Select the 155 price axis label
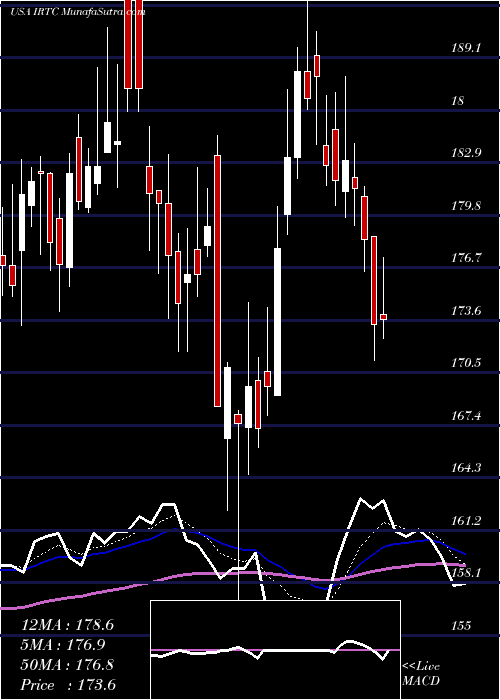 (x=461, y=625)
